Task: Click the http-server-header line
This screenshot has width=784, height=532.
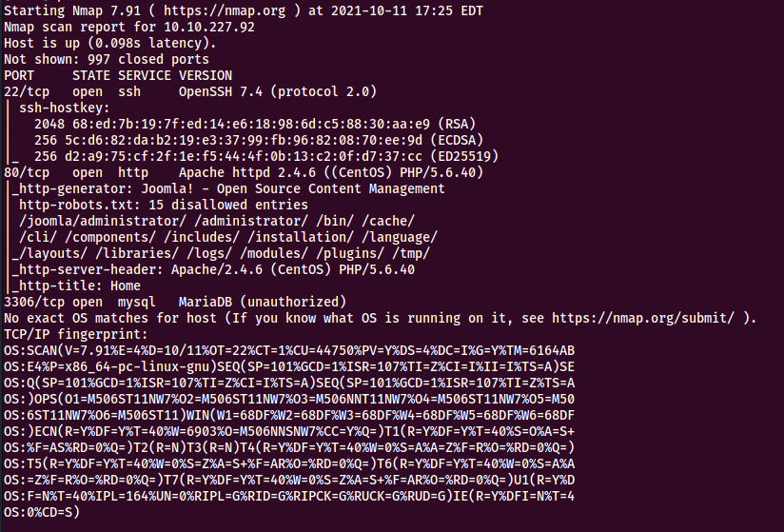Action: click(x=213, y=270)
